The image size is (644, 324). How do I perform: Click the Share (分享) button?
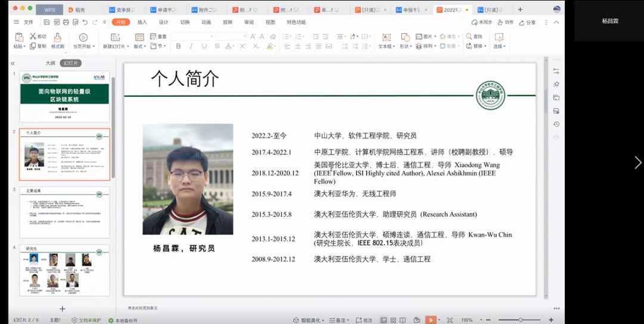tap(527, 22)
